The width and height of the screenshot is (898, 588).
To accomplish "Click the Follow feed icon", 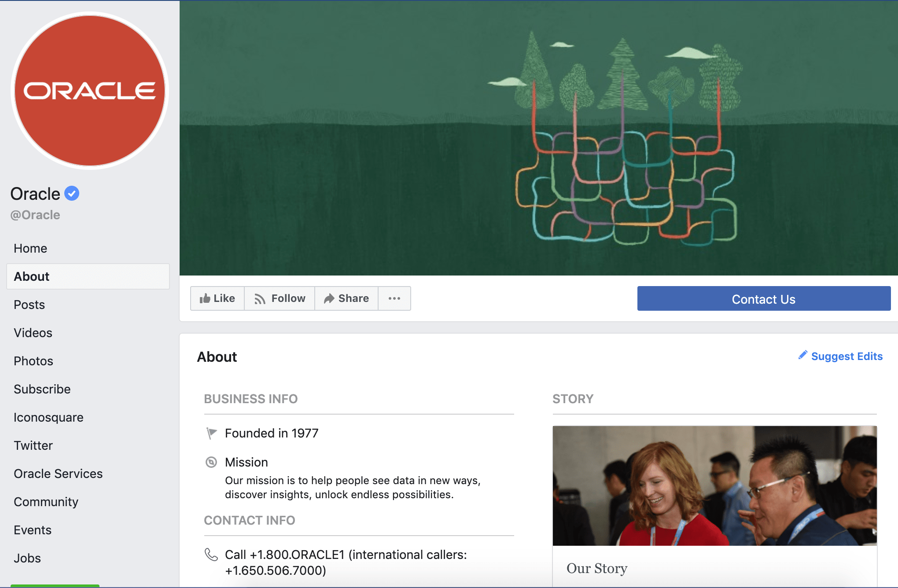I will click(260, 299).
